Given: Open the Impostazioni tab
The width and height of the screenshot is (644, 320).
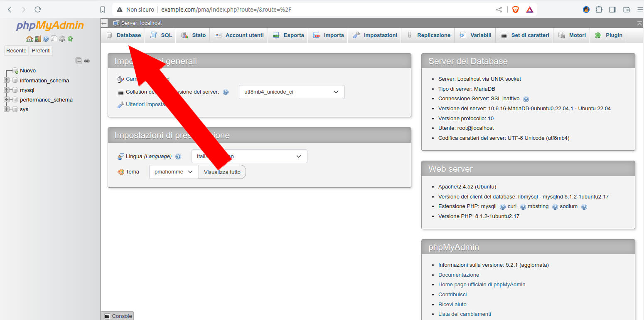Looking at the screenshot, I should (x=375, y=35).
